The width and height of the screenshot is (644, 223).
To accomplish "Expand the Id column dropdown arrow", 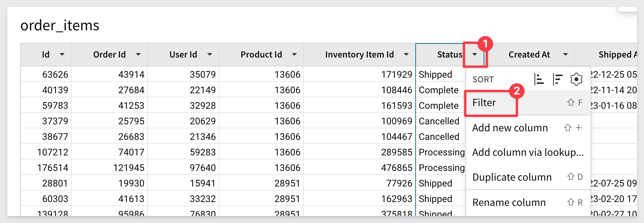I will click(x=62, y=55).
